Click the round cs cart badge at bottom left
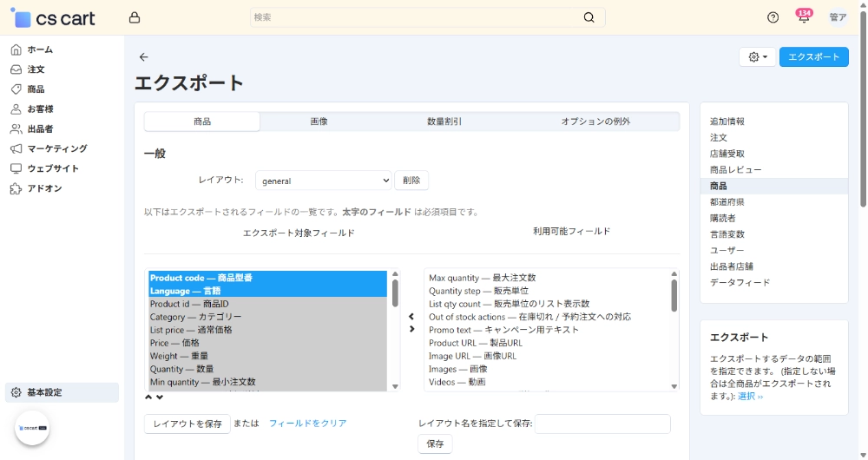 pyautogui.click(x=32, y=428)
